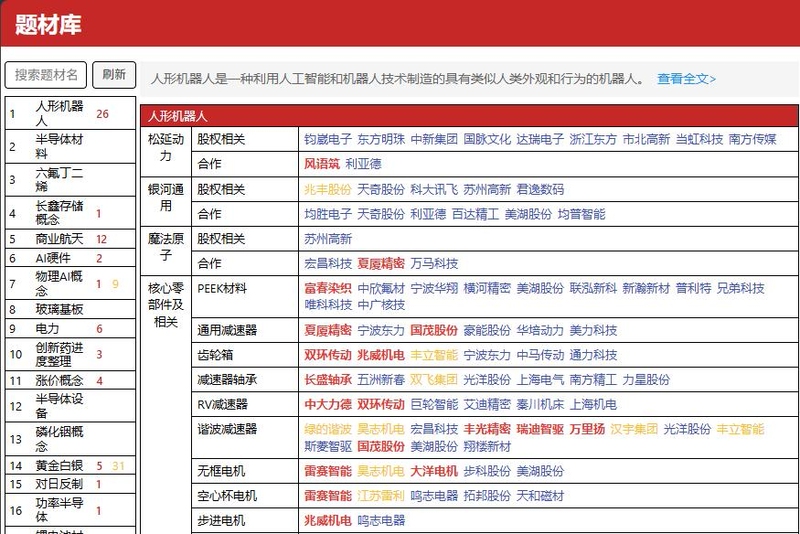Open stock 兆丰股份 in yellow
This screenshot has width=800, height=534.
point(328,189)
